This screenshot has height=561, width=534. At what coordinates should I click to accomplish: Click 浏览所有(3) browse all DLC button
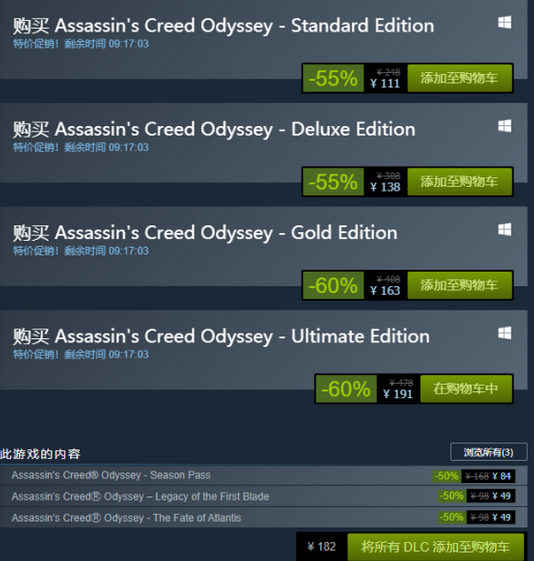(x=489, y=452)
